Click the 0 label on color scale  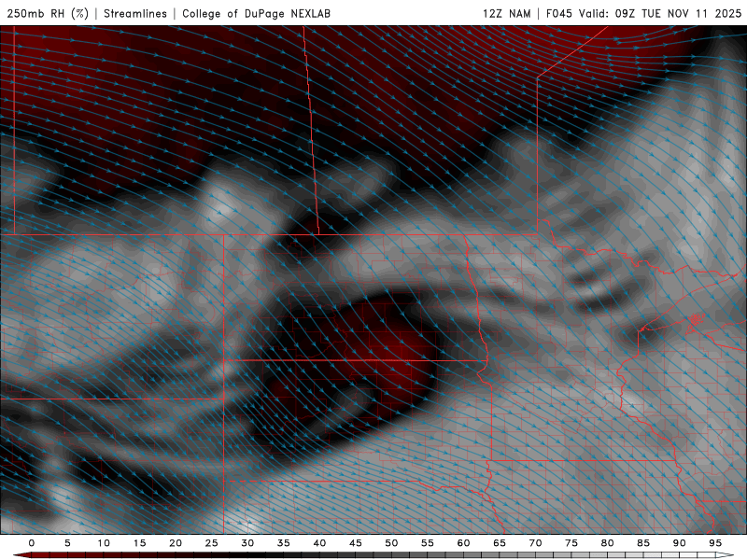(x=32, y=543)
